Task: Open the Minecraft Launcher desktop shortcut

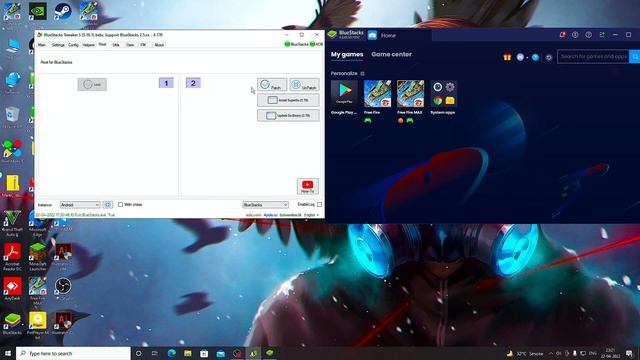Action: [38, 256]
